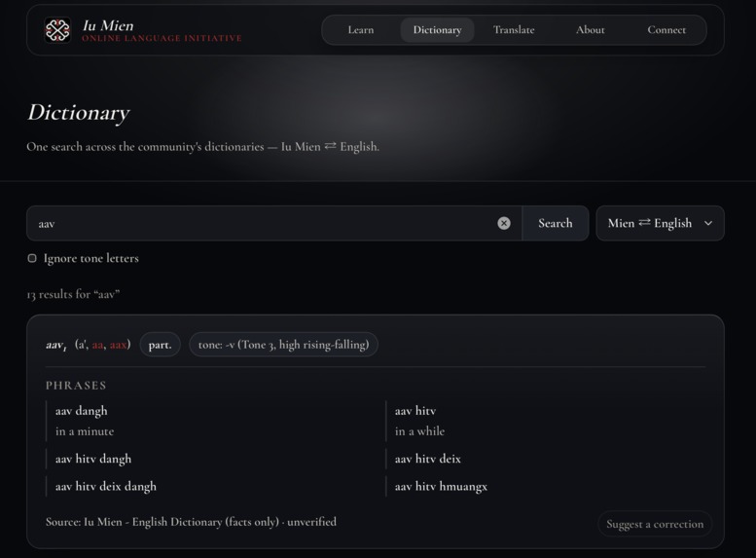Click the part. part-of-speech tag
Viewport: 756px width, 558px height.
(x=161, y=345)
